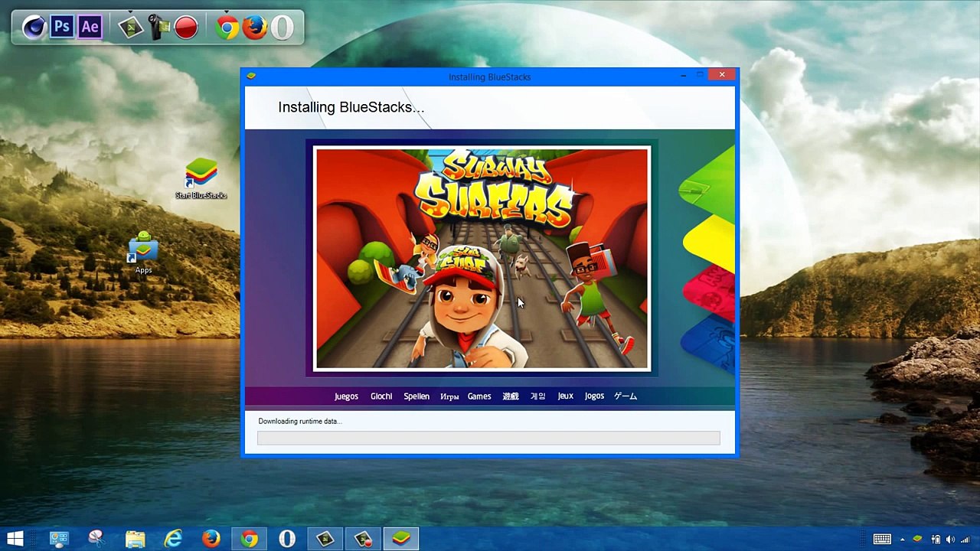
Task: Click the installer download progress bar
Action: pos(488,438)
